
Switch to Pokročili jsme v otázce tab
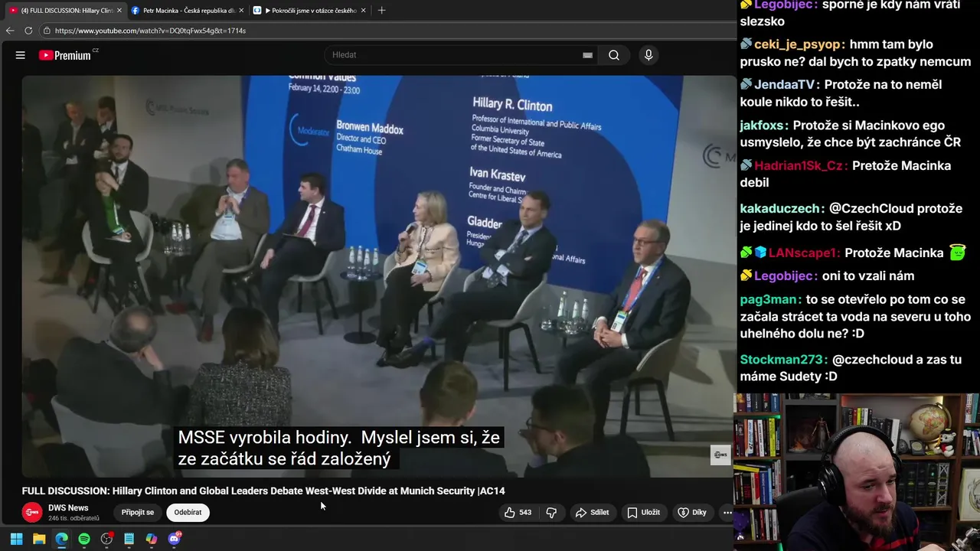click(x=309, y=11)
